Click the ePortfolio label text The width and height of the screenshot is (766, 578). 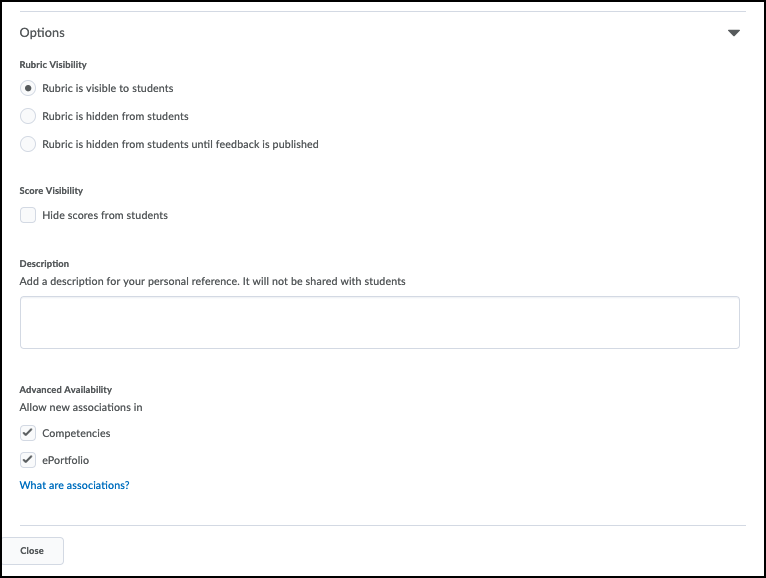point(65,460)
